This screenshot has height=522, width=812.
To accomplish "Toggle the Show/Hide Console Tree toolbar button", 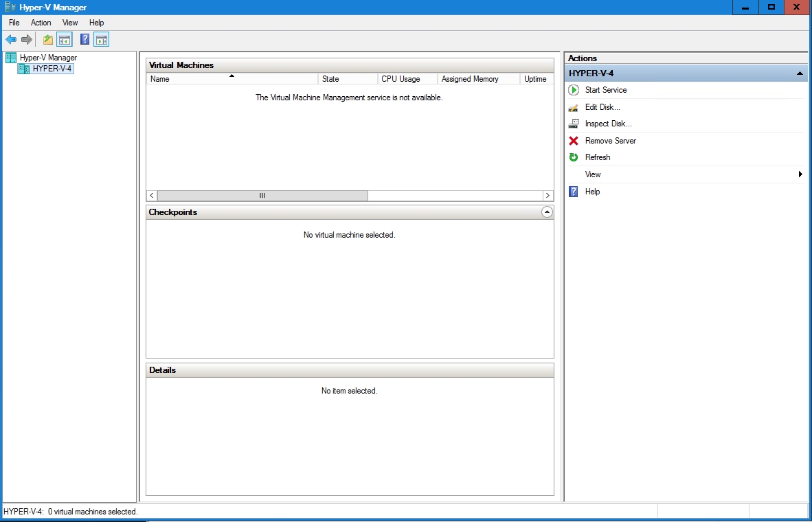I will pyautogui.click(x=64, y=39).
